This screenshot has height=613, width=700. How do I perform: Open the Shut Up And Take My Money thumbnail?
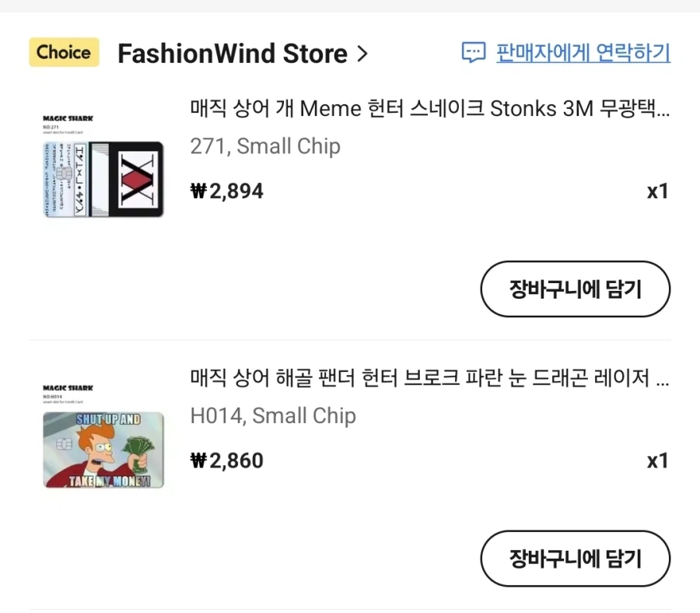coord(103,450)
